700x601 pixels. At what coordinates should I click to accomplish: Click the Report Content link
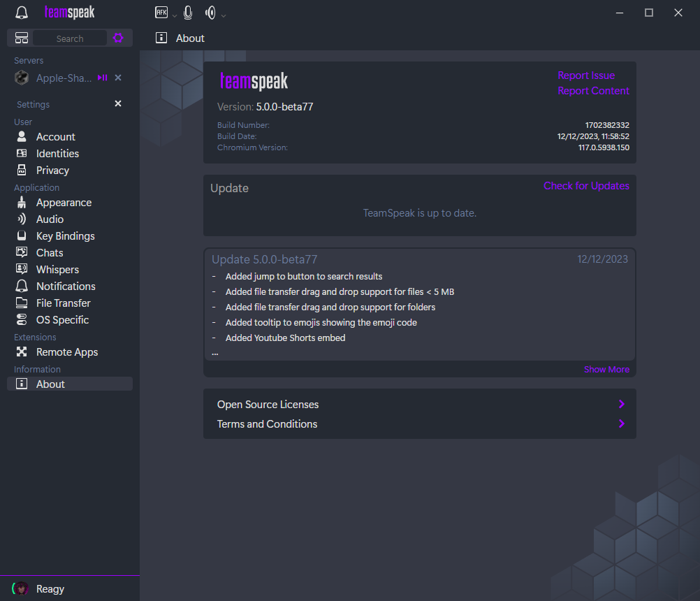coord(593,91)
